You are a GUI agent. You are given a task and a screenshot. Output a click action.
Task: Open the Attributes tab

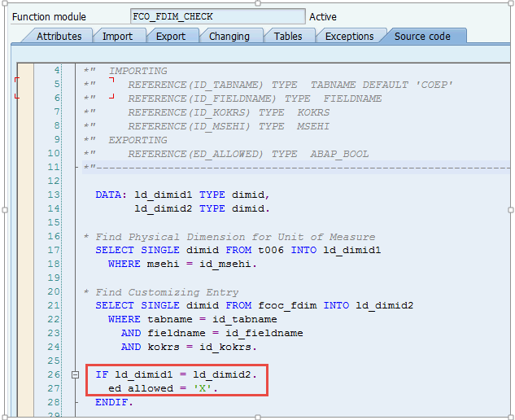(x=59, y=36)
